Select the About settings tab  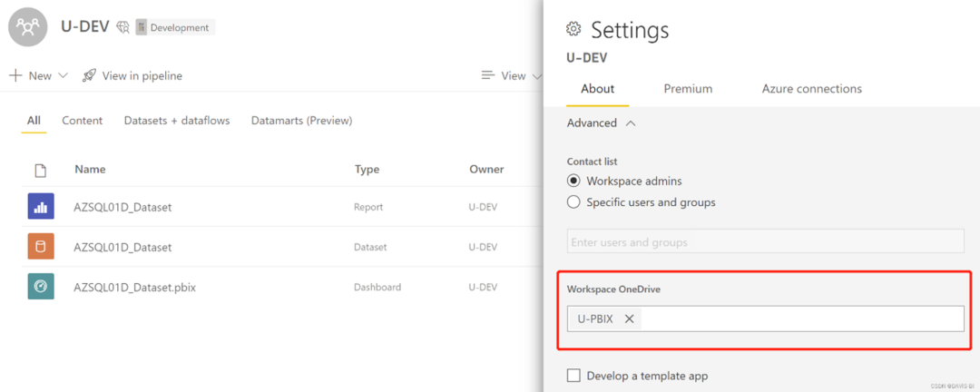[x=597, y=89]
